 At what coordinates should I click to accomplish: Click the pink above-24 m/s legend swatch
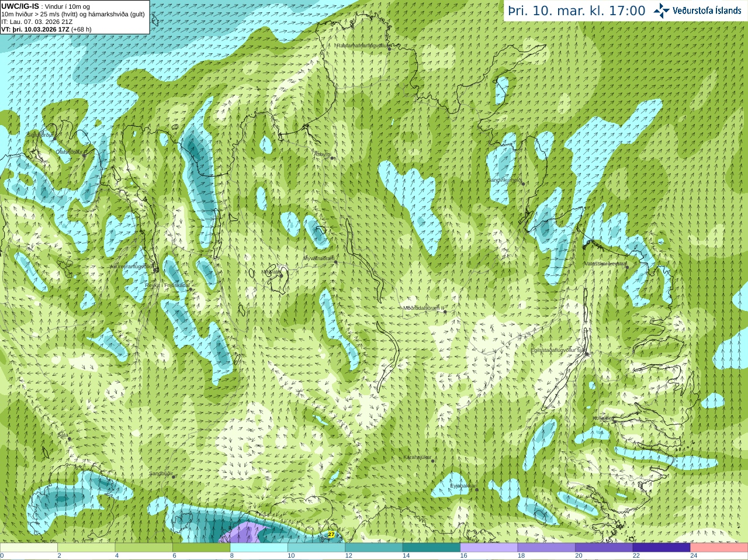point(719,548)
